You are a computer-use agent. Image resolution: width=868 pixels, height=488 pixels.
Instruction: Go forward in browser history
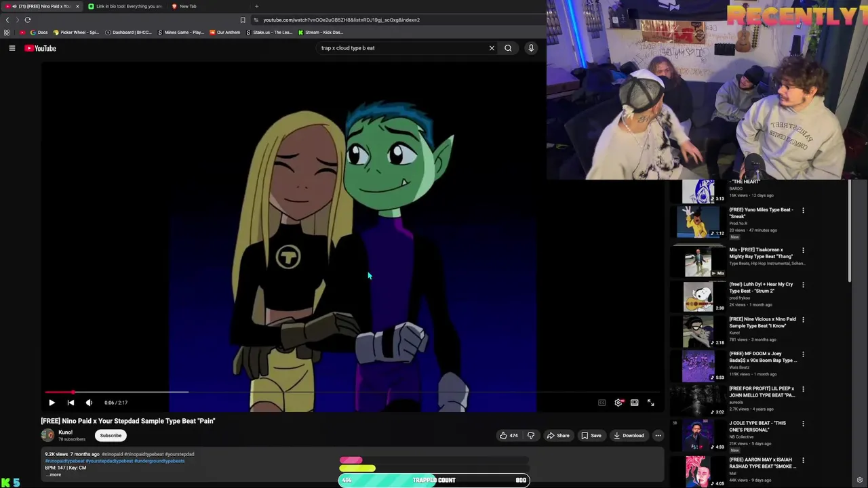pyautogui.click(x=17, y=20)
